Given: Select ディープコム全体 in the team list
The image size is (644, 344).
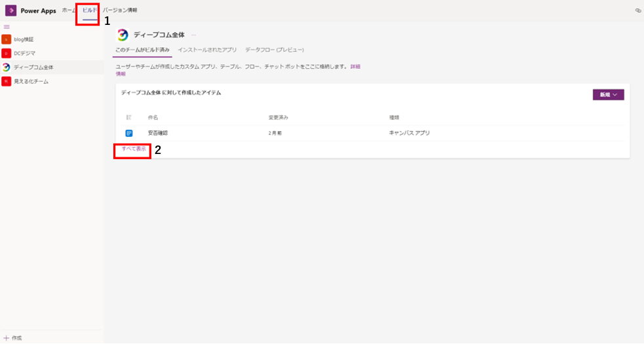Looking at the screenshot, I should pyautogui.click(x=33, y=67).
